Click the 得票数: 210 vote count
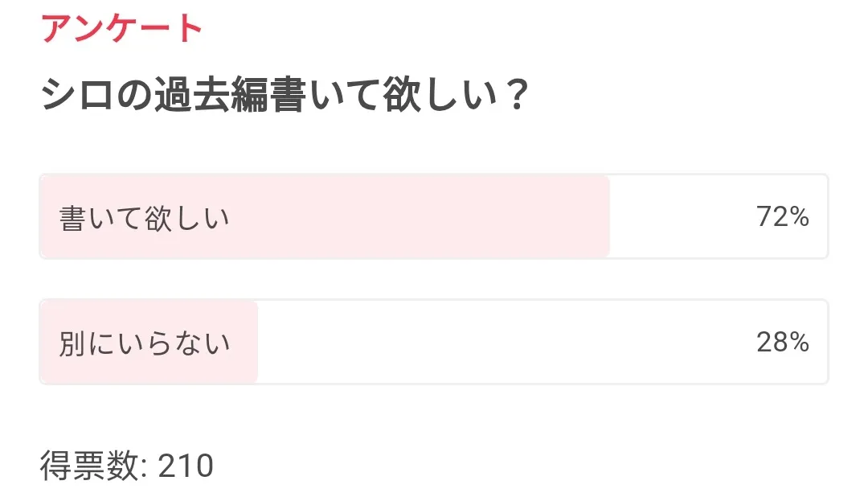 [126, 466]
